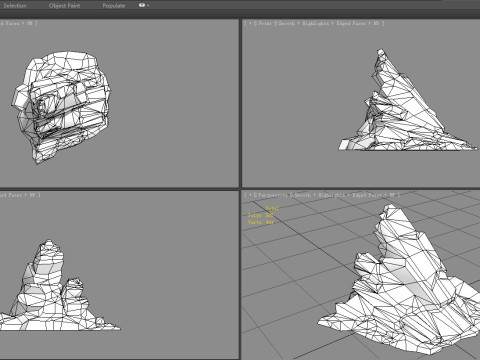The width and height of the screenshot is (480, 360).
Task: Click the Verts count statistic in Perspective view
Action: click(x=261, y=222)
